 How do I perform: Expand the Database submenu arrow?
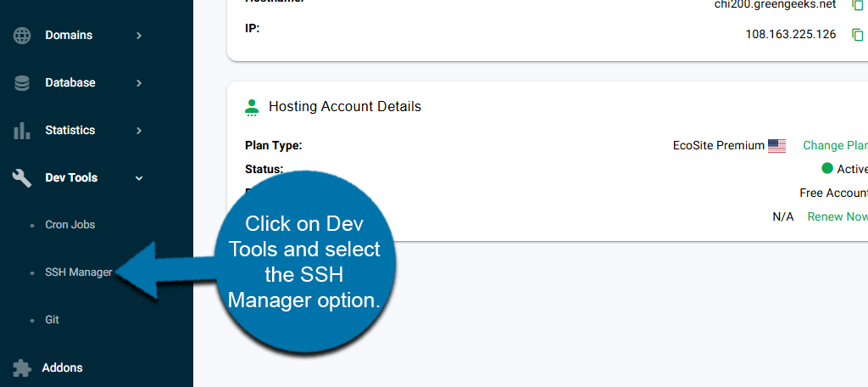coord(139,83)
